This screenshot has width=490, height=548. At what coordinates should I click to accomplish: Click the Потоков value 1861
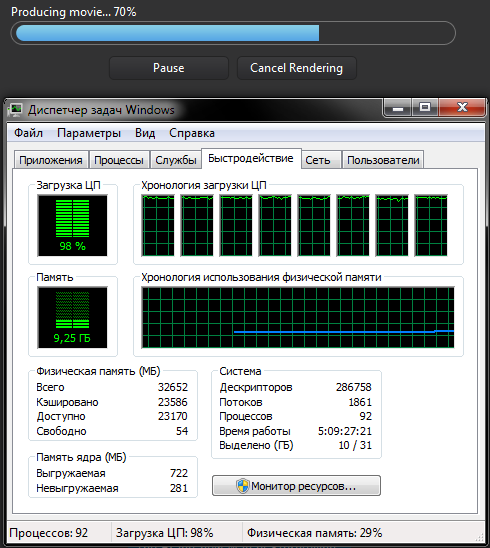coord(360,402)
